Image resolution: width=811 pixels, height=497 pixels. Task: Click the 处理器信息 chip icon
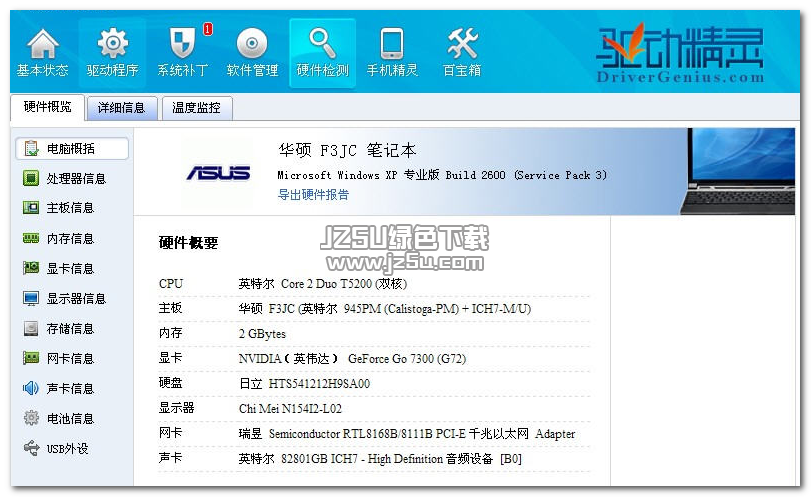(x=31, y=178)
